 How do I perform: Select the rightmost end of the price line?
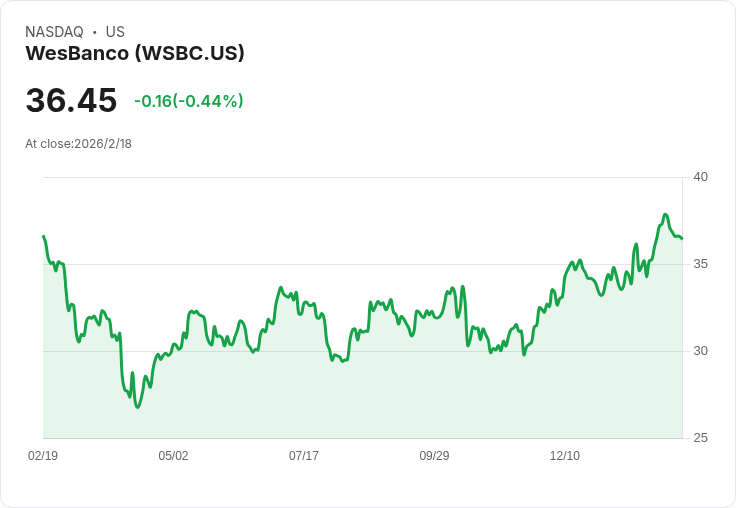682,239
